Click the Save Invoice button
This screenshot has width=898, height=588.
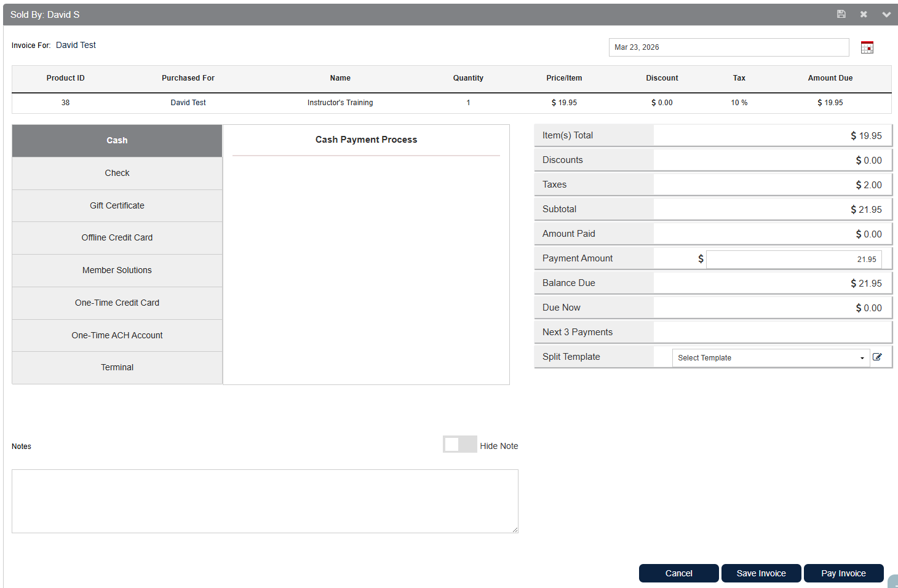click(761, 573)
